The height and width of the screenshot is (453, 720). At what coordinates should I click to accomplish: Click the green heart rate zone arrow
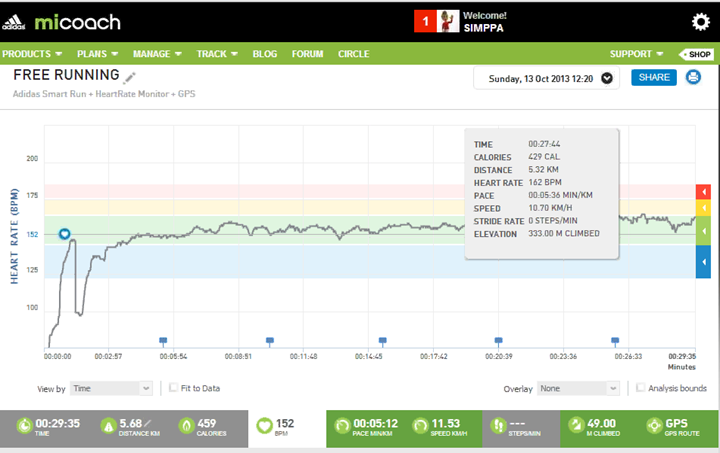coord(703,230)
